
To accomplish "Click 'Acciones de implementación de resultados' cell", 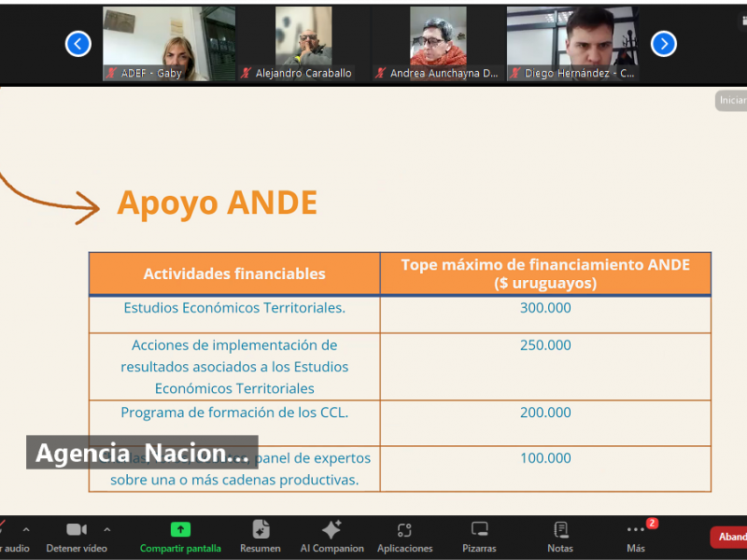I will (x=234, y=367).
